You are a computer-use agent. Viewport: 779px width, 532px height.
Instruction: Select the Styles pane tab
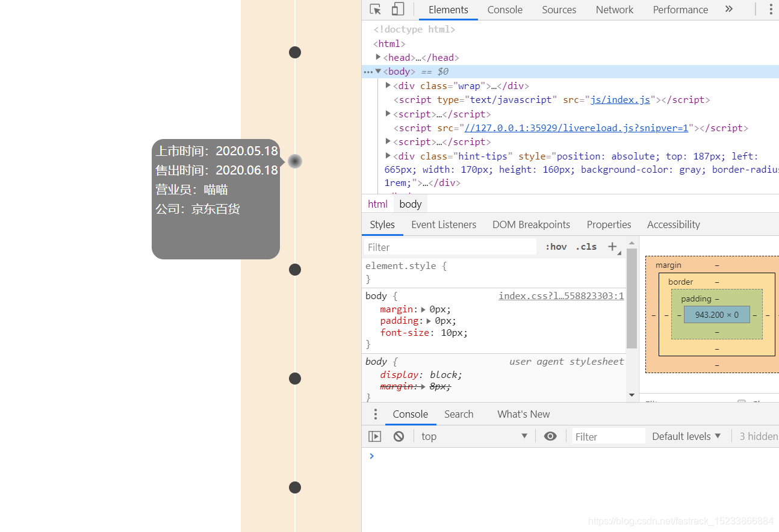[x=382, y=224]
